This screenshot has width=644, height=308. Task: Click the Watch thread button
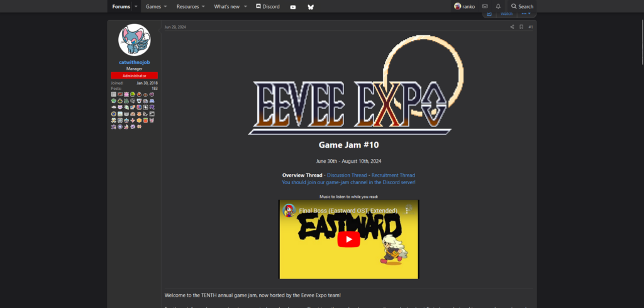[x=506, y=14]
